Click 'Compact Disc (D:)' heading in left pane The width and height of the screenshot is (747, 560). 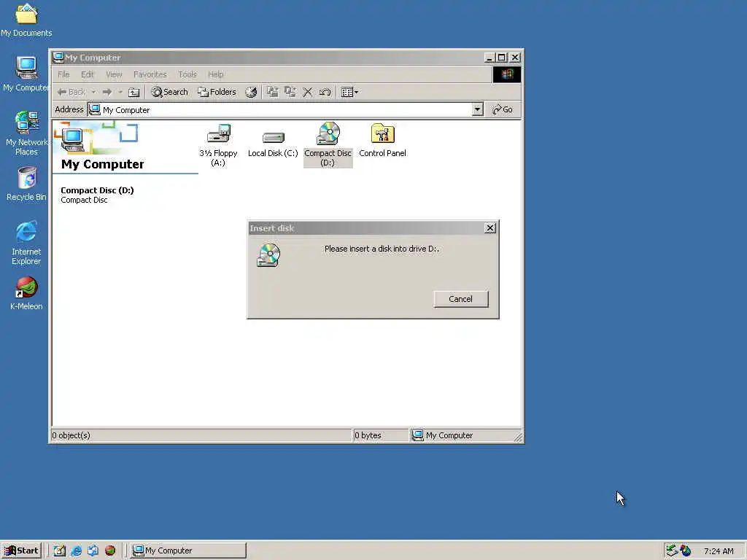click(x=97, y=190)
